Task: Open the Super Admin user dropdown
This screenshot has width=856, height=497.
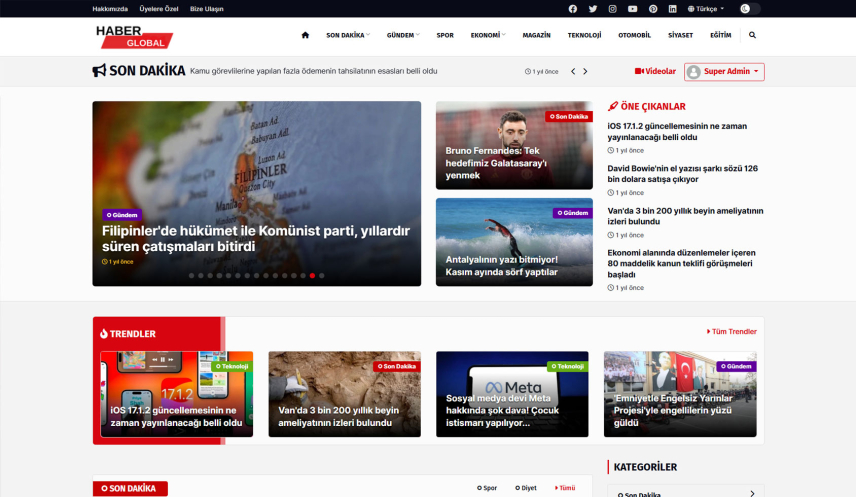Action: point(724,72)
